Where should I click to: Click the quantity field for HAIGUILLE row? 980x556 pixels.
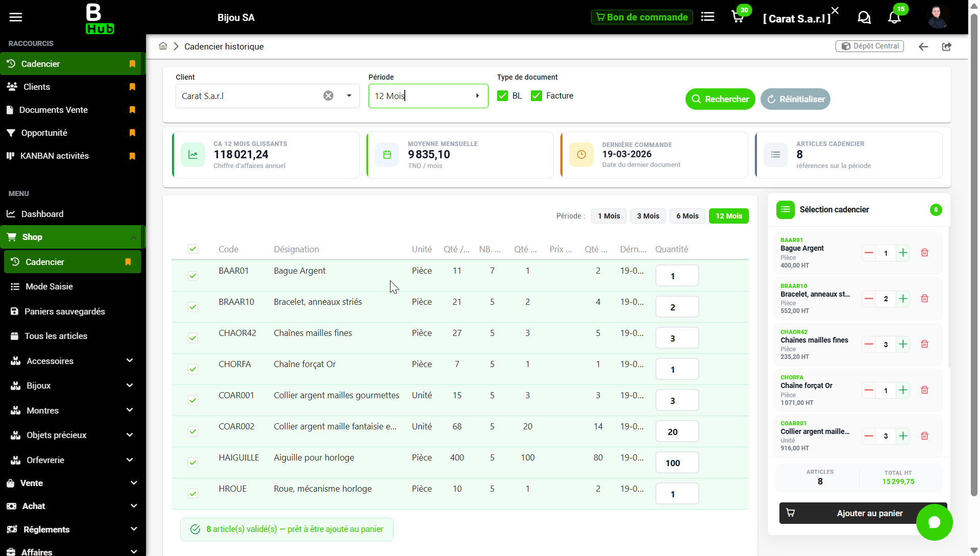click(677, 463)
